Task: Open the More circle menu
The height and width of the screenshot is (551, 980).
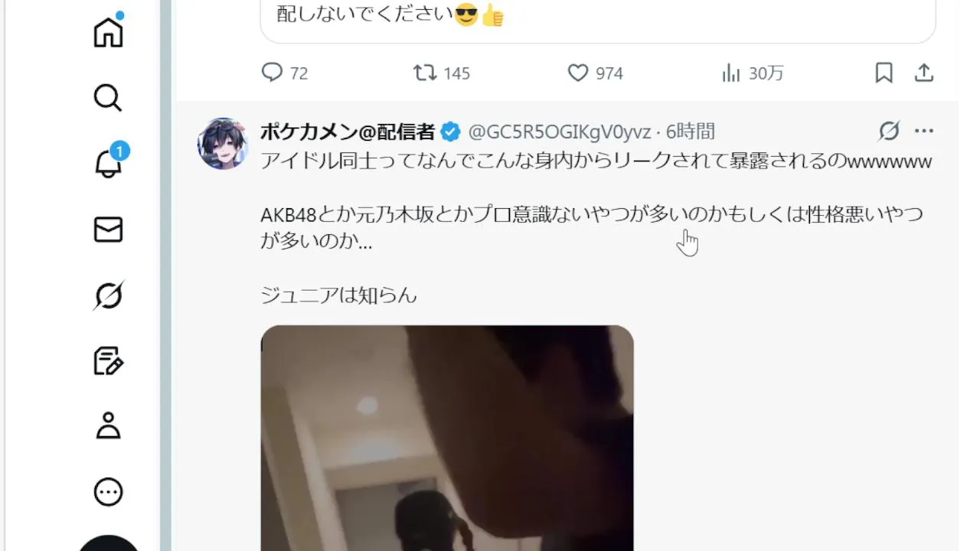Action: click(108, 492)
